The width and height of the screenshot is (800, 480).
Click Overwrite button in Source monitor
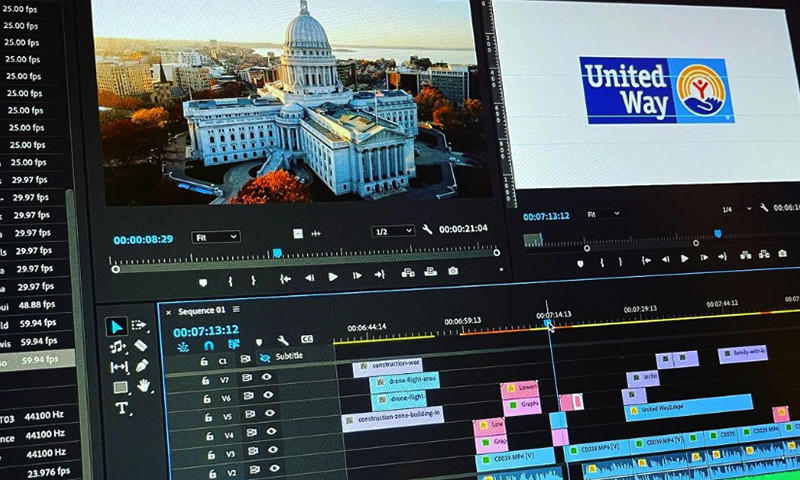tap(431, 272)
